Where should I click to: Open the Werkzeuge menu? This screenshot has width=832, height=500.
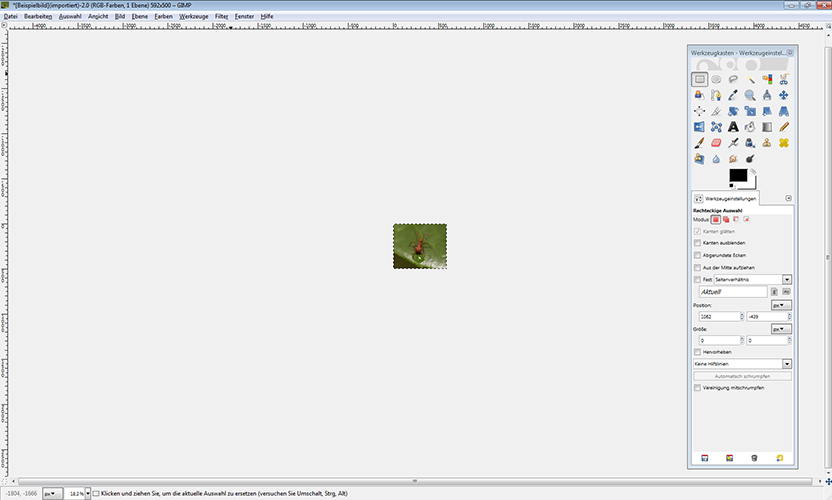tap(194, 17)
